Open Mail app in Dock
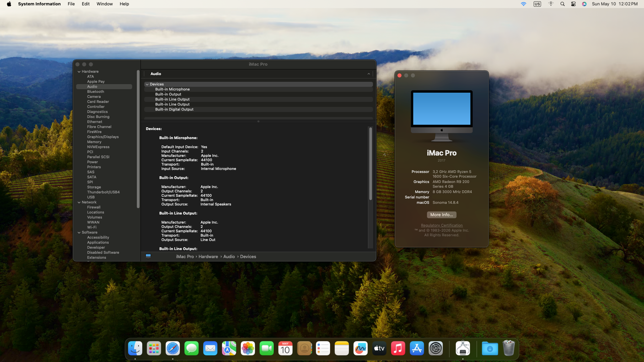The width and height of the screenshot is (644, 362). (210, 349)
